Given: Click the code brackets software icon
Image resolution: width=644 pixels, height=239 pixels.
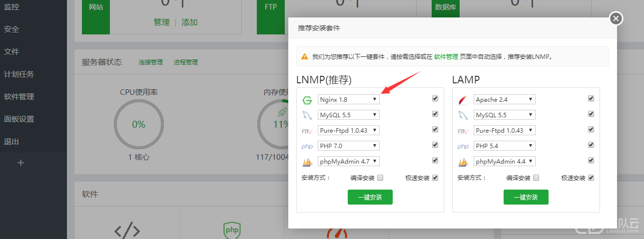Looking at the screenshot, I should point(127,231).
